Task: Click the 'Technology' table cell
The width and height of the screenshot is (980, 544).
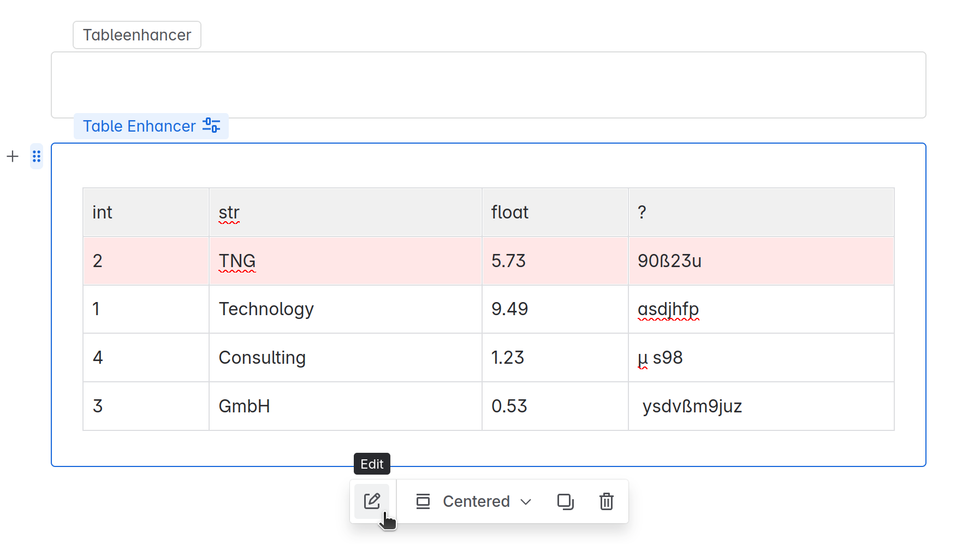Action: click(x=345, y=309)
